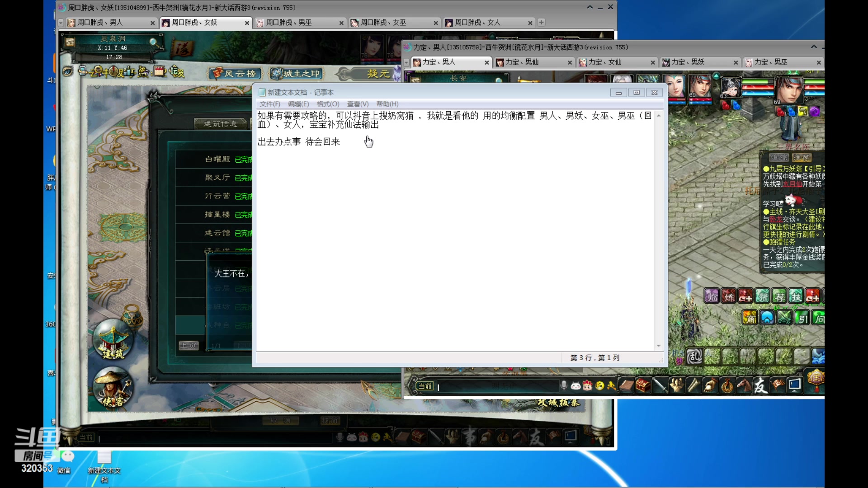
Task: Open tab list dropdown in 周口胖虎 window
Action: (61, 23)
